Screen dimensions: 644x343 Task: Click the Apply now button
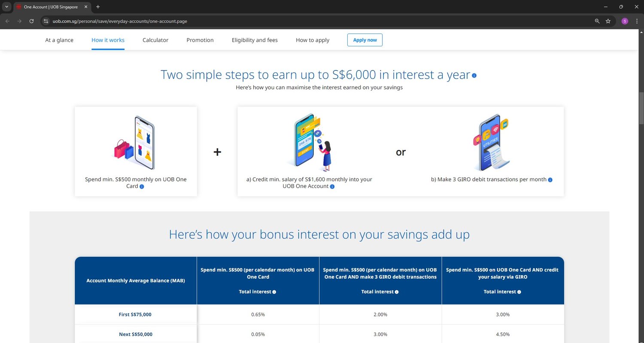pyautogui.click(x=365, y=40)
